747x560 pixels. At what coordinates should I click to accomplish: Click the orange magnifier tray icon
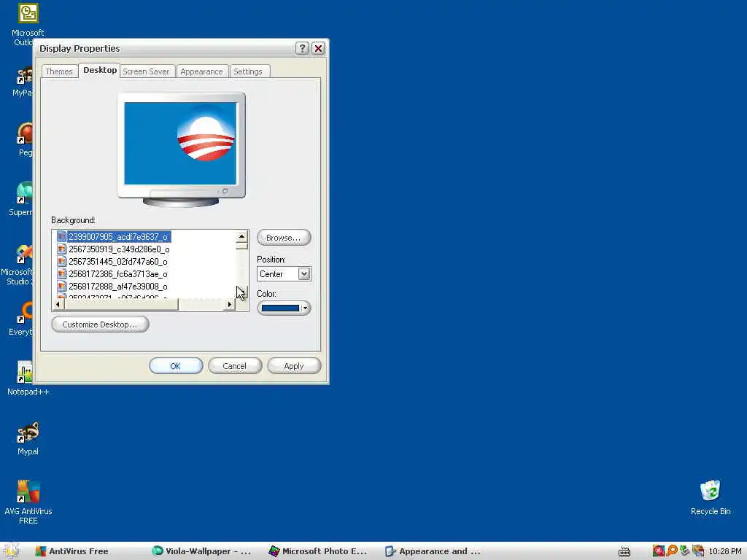coord(672,551)
